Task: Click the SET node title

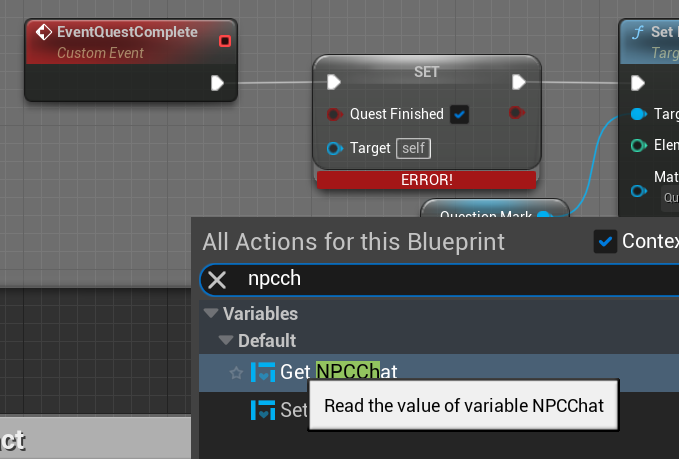Action: (427, 72)
